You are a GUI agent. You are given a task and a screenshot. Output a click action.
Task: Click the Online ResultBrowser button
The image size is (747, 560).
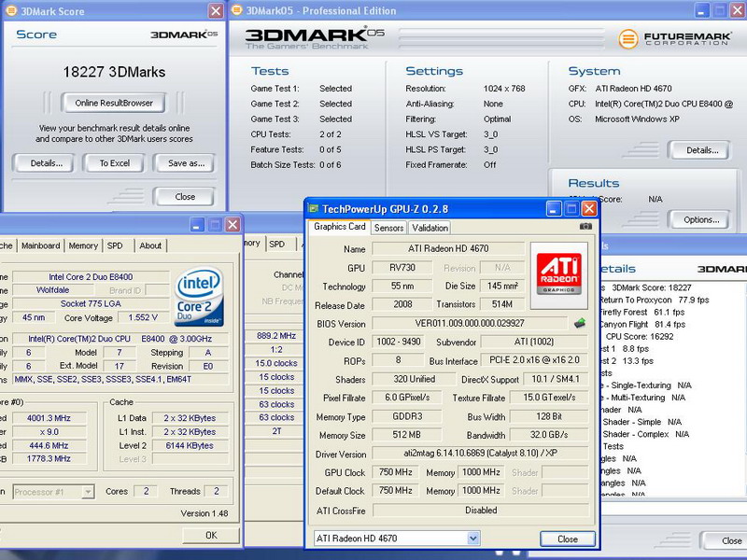coord(114,103)
